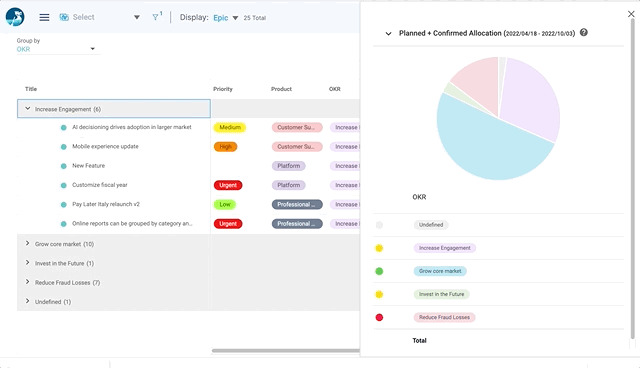
Task: Click the Grow core market legend tag
Action: click(x=440, y=271)
